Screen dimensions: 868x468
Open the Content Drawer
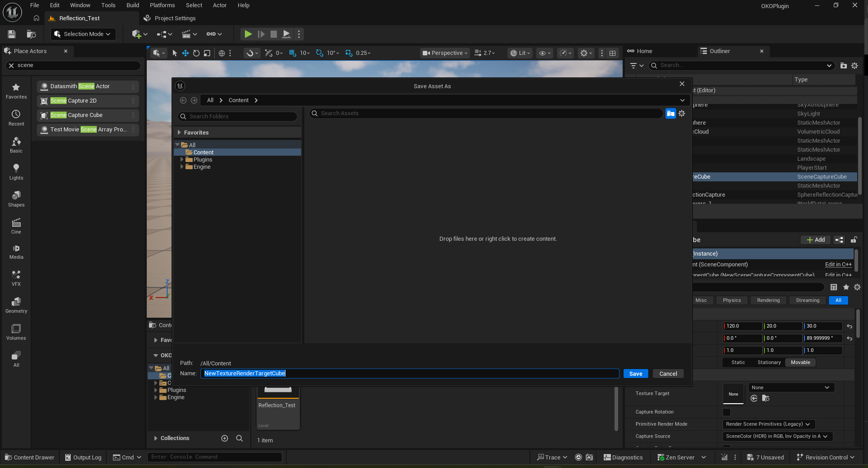click(30, 458)
